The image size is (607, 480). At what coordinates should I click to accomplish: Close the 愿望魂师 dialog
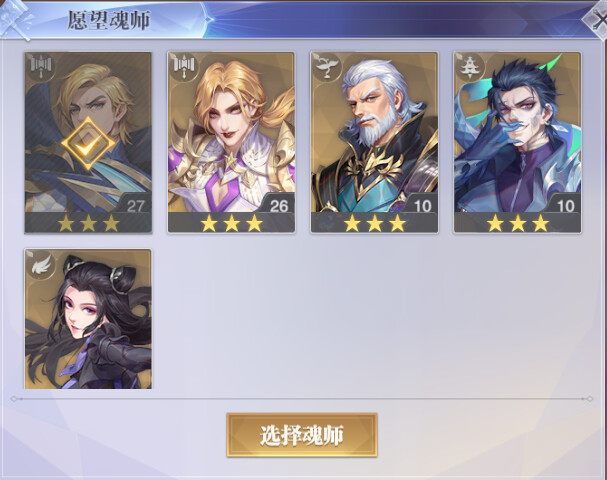pyautogui.click(x=598, y=19)
